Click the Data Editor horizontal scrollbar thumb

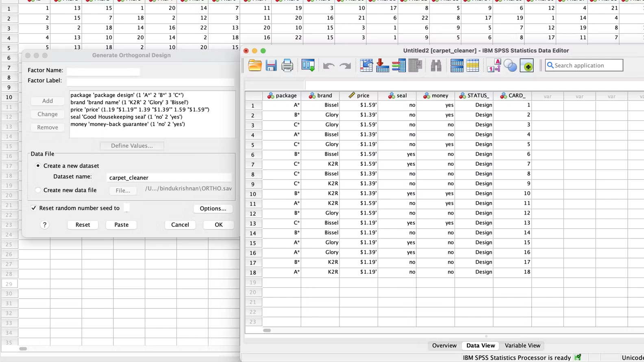click(267, 331)
